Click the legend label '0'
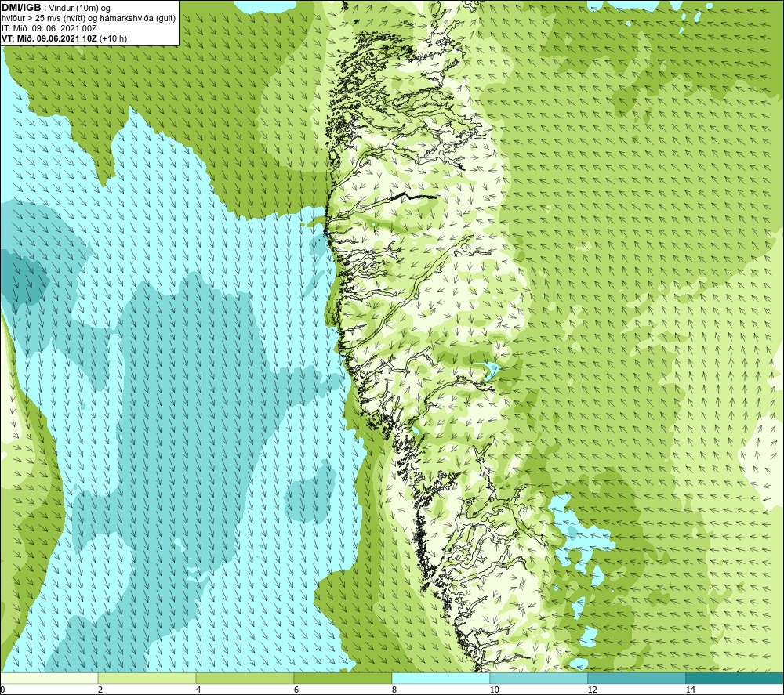The height and width of the screenshot is (695, 784). 2,690
